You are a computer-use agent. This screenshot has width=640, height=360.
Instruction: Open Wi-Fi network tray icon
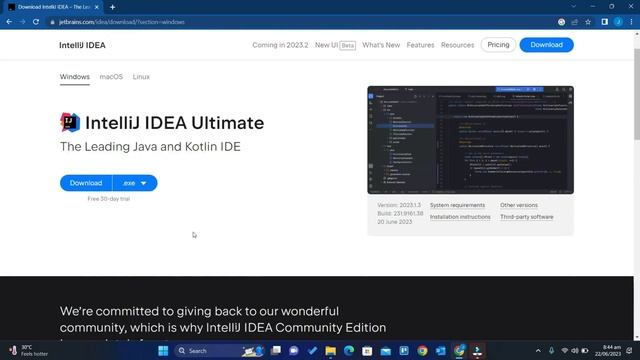(564, 351)
